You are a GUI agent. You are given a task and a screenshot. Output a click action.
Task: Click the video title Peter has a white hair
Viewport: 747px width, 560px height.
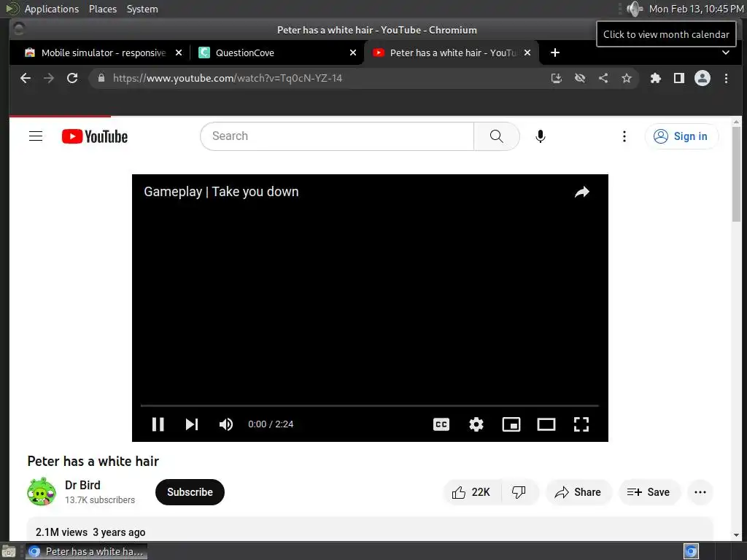pos(93,461)
